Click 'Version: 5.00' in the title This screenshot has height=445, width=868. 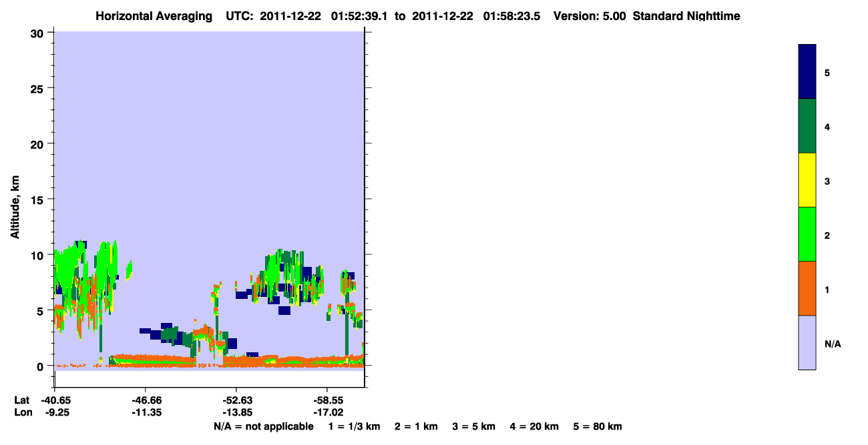point(590,16)
